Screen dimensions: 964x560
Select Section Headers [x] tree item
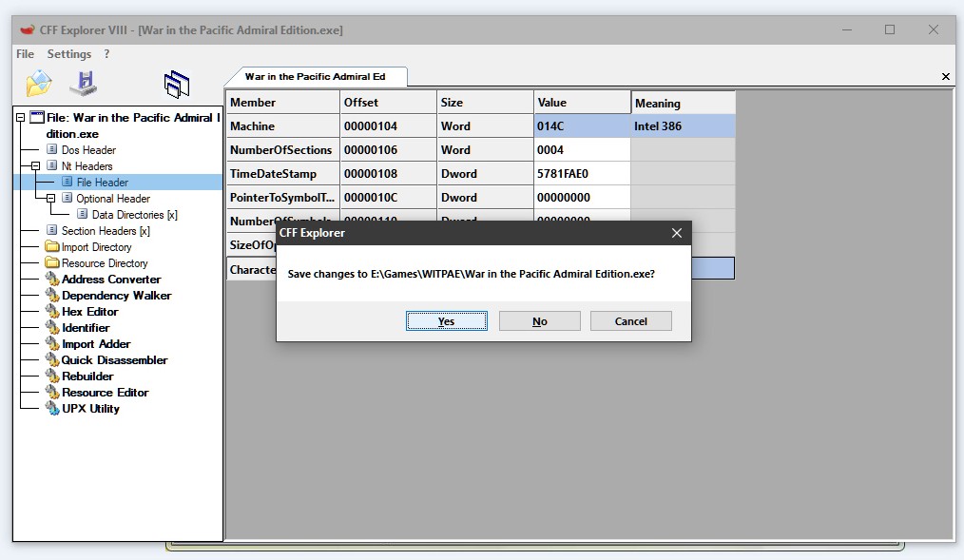(106, 230)
